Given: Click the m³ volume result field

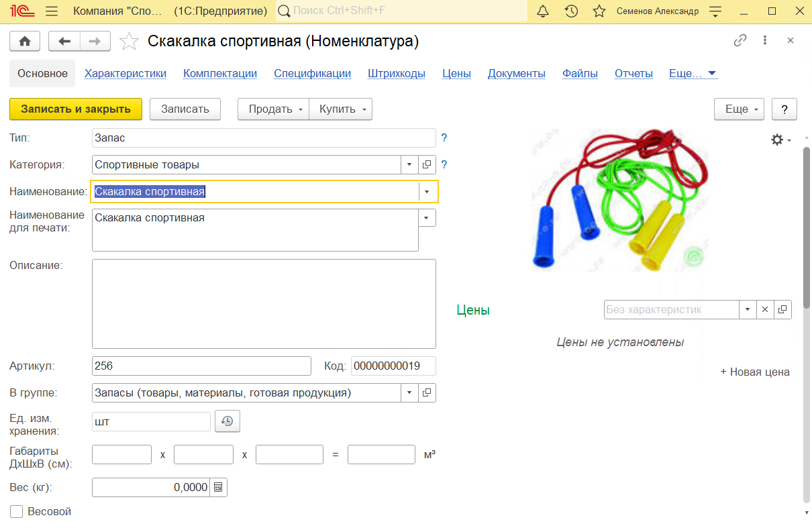Looking at the screenshot, I should tap(381, 454).
